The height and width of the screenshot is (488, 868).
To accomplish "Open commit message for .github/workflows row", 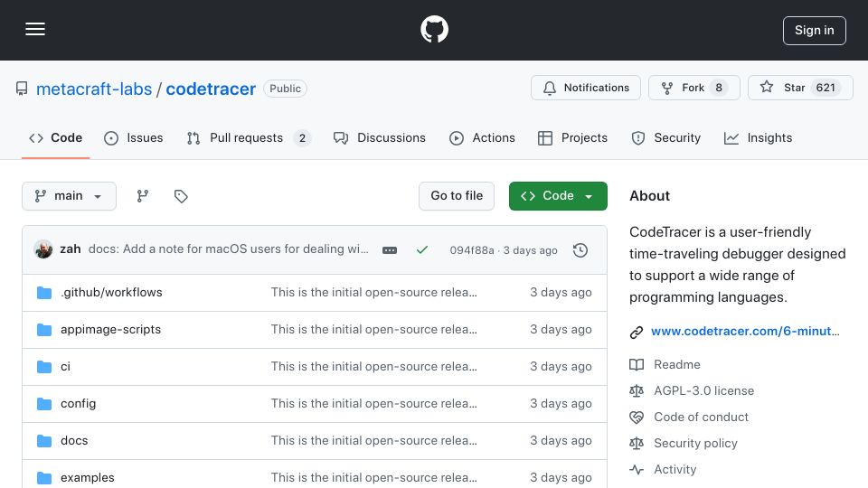I will (x=373, y=292).
